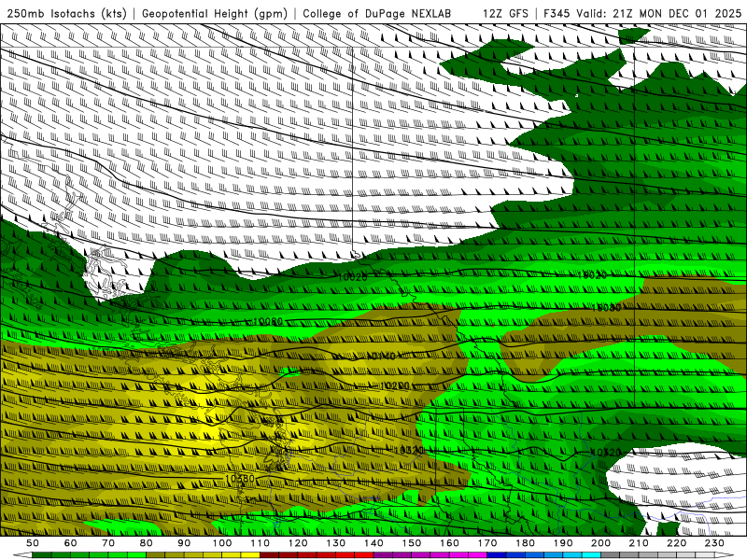Click the legend value 120
Viewport: 747px width, 560px height.
coord(298,543)
